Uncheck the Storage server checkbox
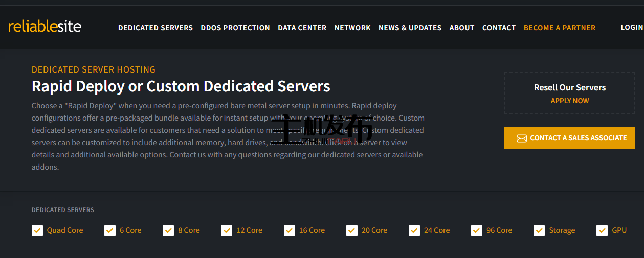This screenshot has height=258, width=644. tap(539, 230)
